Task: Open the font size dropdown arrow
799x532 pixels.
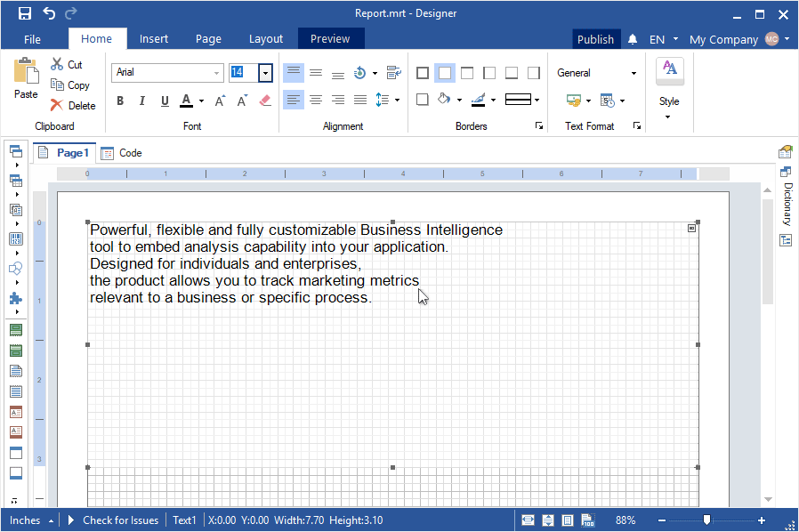Action: coord(265,73)
